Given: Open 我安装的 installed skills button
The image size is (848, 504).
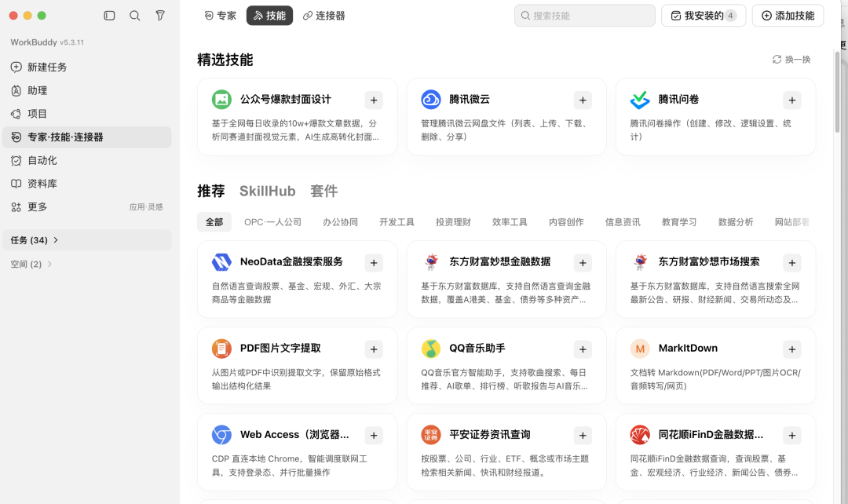Looking at the screenshot, I should click(x=704, y=16).
